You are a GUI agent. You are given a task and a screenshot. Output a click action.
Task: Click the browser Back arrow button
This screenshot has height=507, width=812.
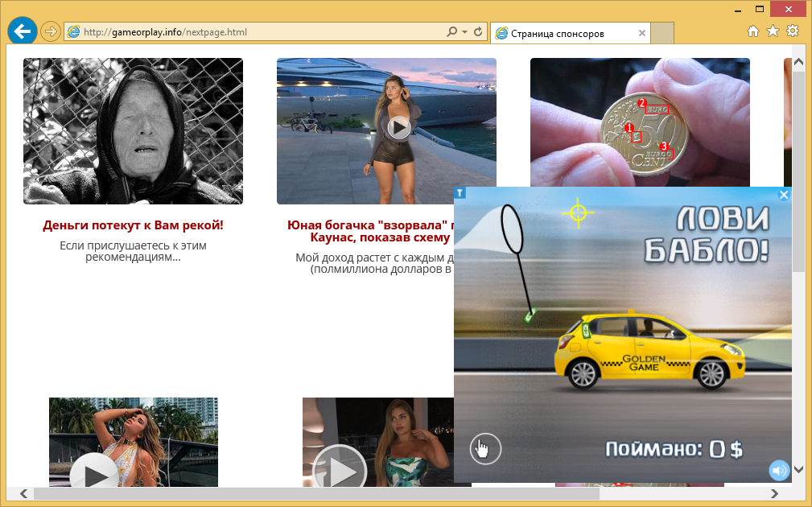point(22,31)
